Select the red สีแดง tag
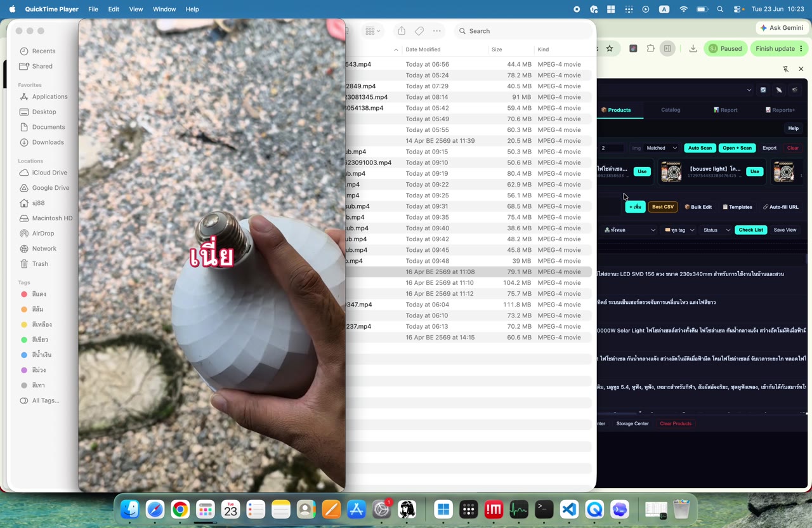Viewport: 812px width, 528px height. point(39,294)
